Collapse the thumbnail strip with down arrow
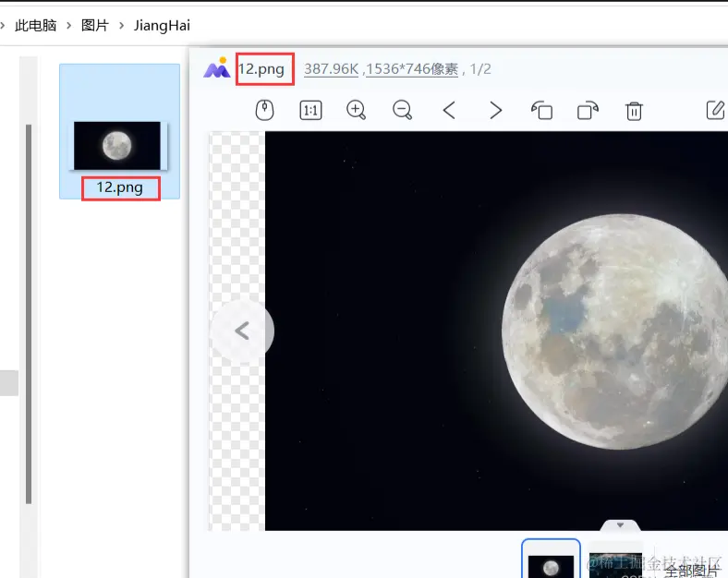The height and width of the screenshot is (578, 728). (620, 525)
